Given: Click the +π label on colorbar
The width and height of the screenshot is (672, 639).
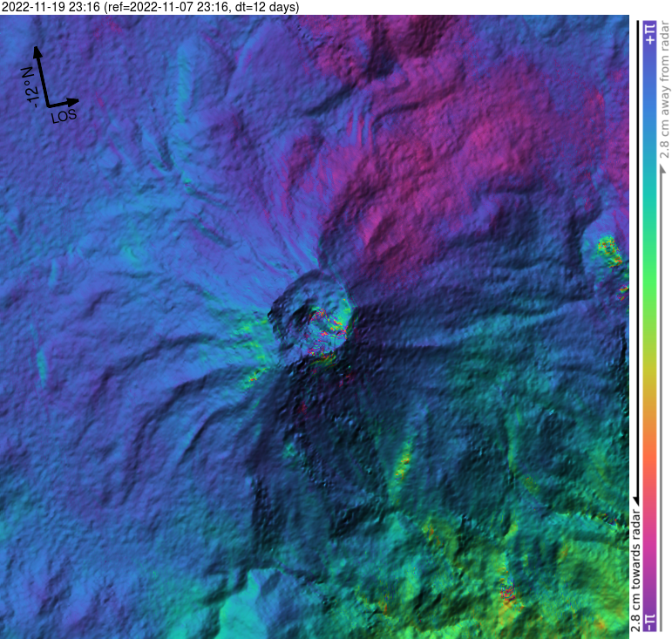Looking at the screenshot, I should (650, 34).
